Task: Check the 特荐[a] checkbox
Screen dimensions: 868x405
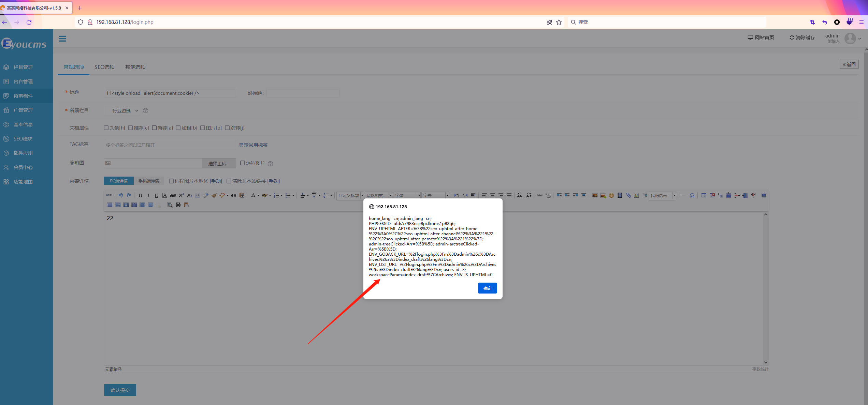Action: click(154, 128)
